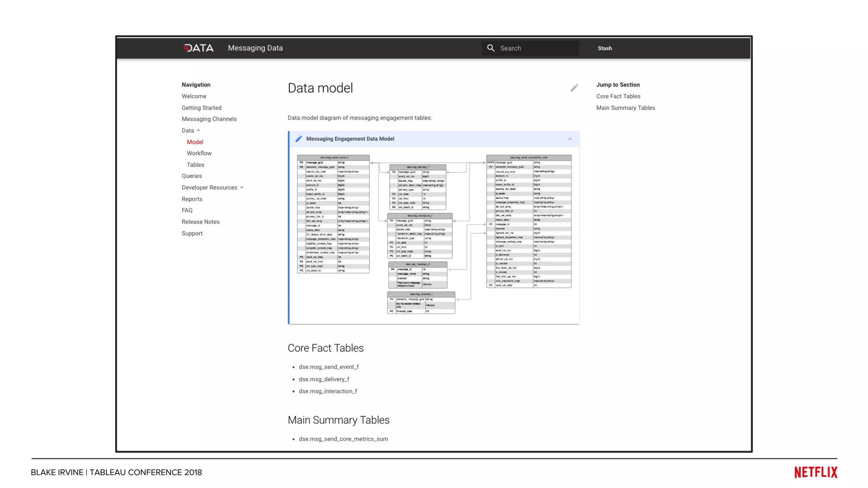Click the gray page edit pencil icon
868x488 pixels.
[574, 88]
